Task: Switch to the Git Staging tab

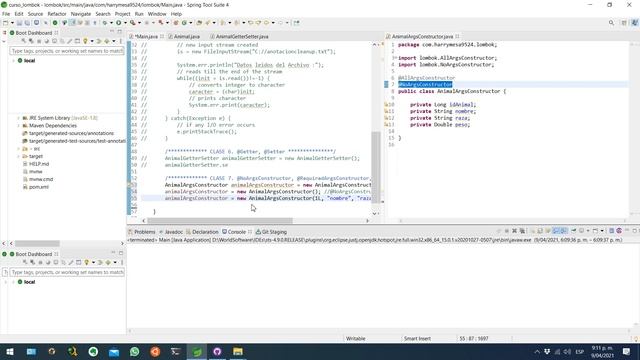Action: pyautogui.click(x=271, y=231)
